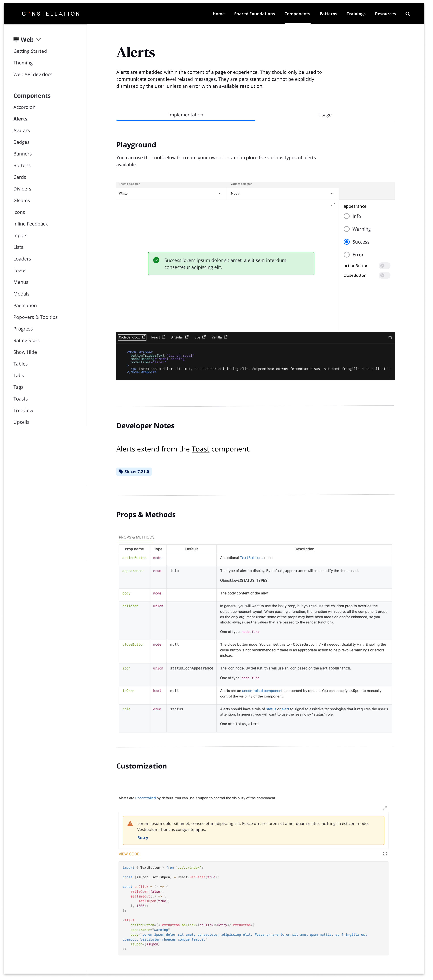Open the React example link
Screen dimensions: 433x980
pyautogui.click(x=158, y=337)
